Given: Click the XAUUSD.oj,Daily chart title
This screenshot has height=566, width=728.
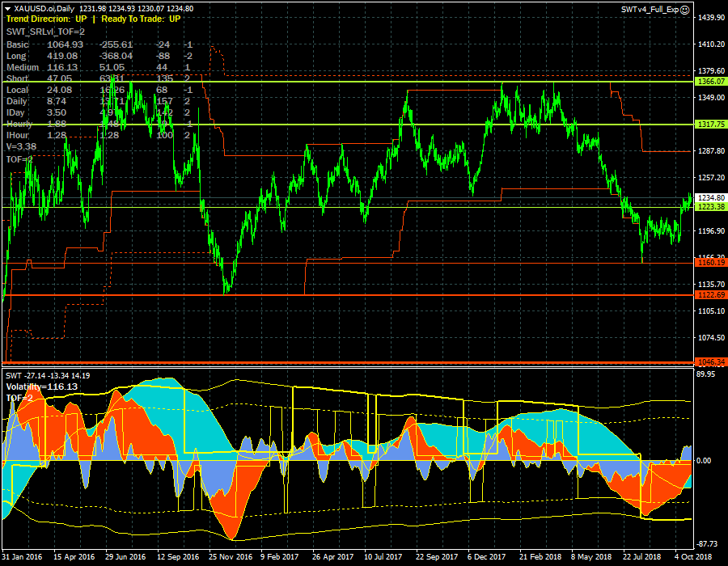Looking at the screenshot, I should coord(43,8).
